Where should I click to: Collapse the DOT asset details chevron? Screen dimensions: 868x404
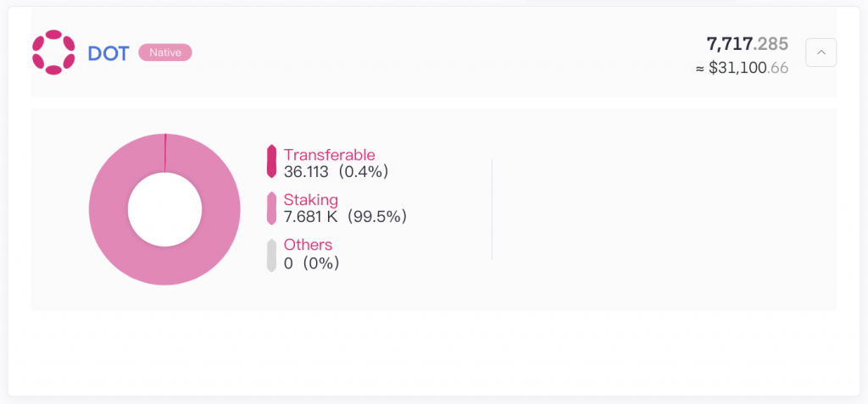click(x=821, y=53)
